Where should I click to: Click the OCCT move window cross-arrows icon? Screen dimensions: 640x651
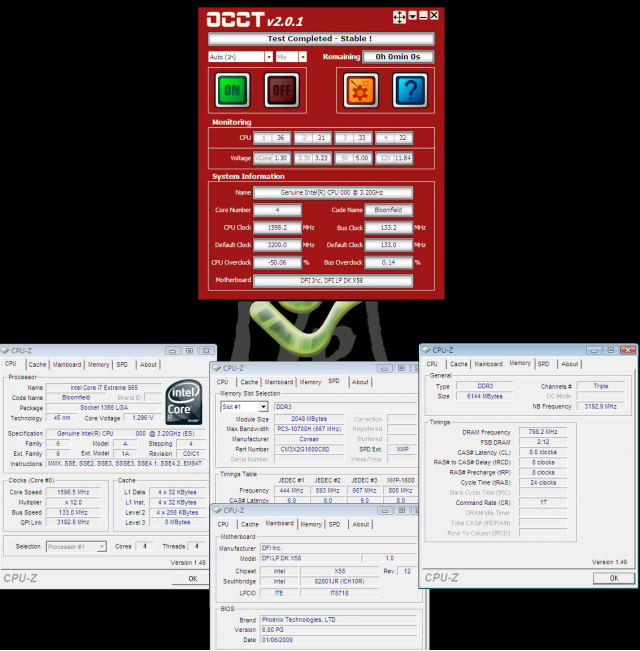[x=399, y=17]
